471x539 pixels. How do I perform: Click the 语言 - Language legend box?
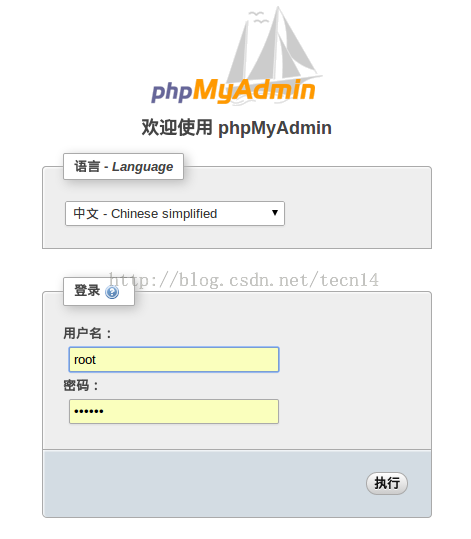click(x=123, y=166)
